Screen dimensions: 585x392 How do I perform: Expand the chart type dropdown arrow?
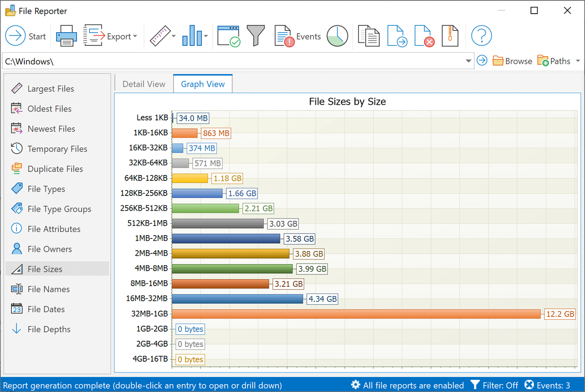coord(206,36)
